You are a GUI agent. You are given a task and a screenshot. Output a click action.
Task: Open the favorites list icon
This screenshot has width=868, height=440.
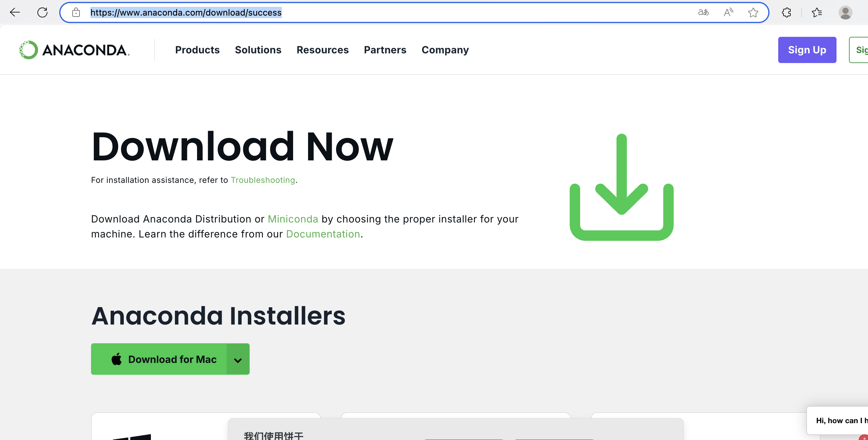pyautogui.click(x=817, y=12)
